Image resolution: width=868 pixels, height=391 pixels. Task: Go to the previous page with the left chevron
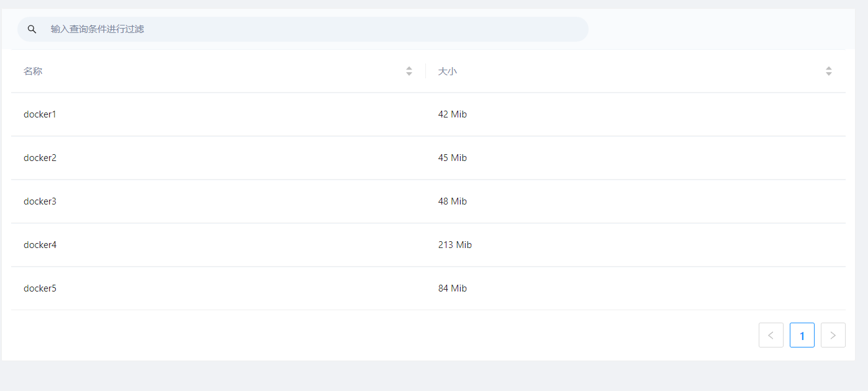[771, 335]
